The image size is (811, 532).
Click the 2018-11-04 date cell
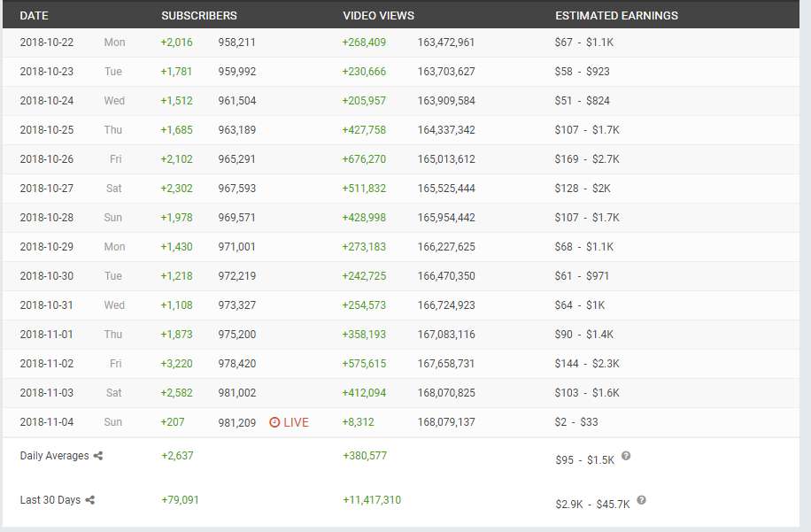tap(46, 422)
